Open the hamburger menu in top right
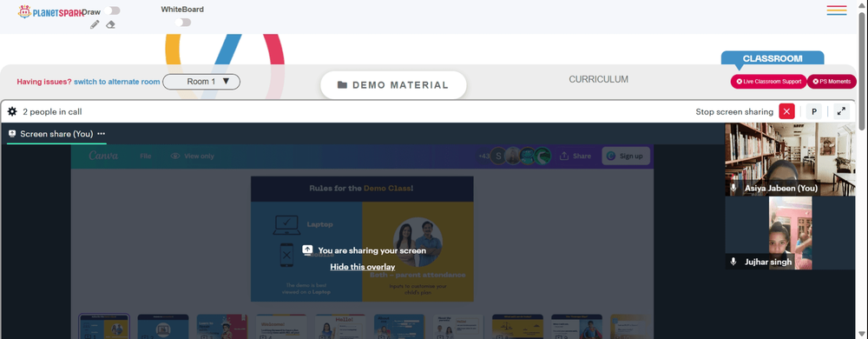The image size is (868, 339). click(837, 10)
